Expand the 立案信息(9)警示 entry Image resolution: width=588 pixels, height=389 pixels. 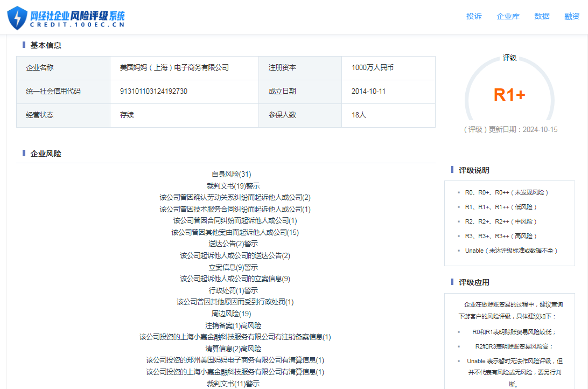[x=233, y=267]
